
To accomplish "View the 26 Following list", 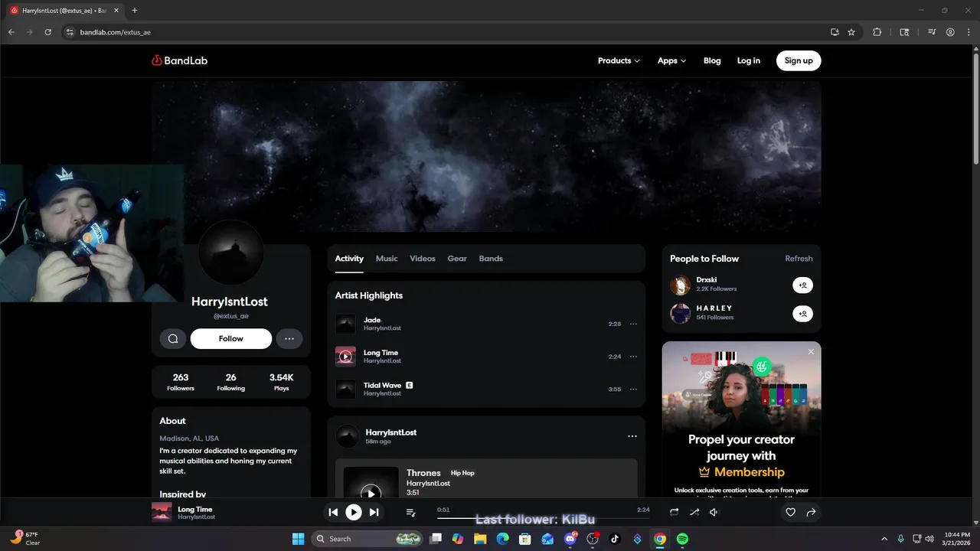I will (x=230, y=382).
